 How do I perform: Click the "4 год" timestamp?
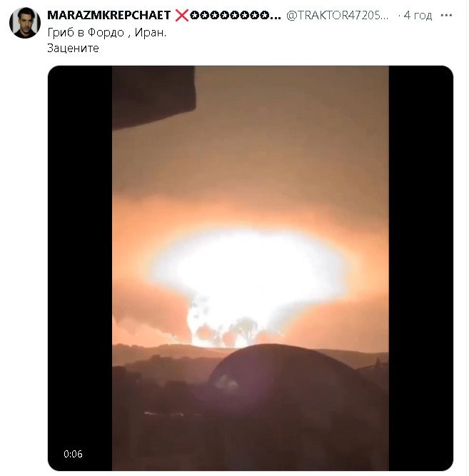click(418, 16)
